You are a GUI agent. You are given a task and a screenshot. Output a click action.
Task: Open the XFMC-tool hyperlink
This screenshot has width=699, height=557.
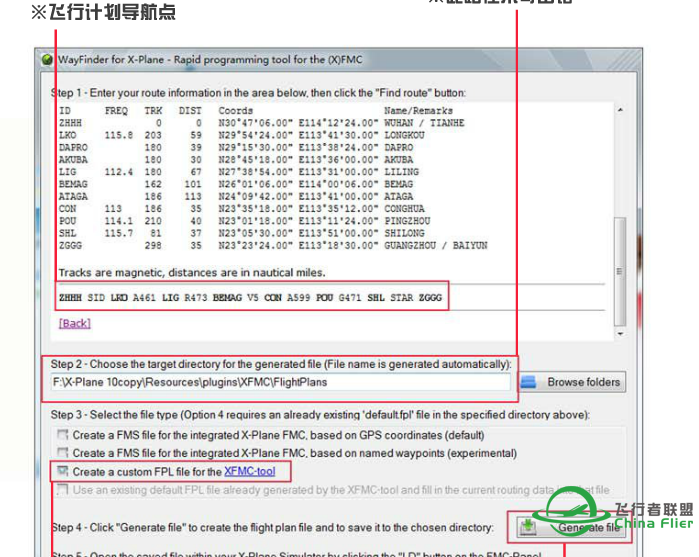[250, 471]
